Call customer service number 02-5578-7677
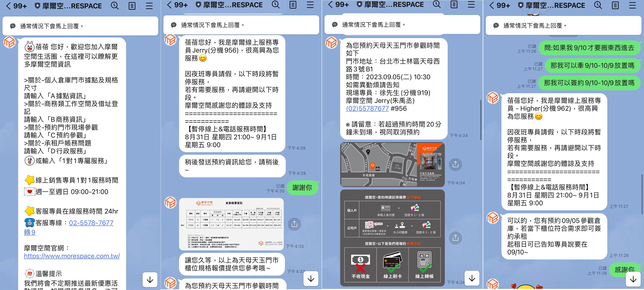The height and width of the screenshot is (290, 644). point(91,223)
